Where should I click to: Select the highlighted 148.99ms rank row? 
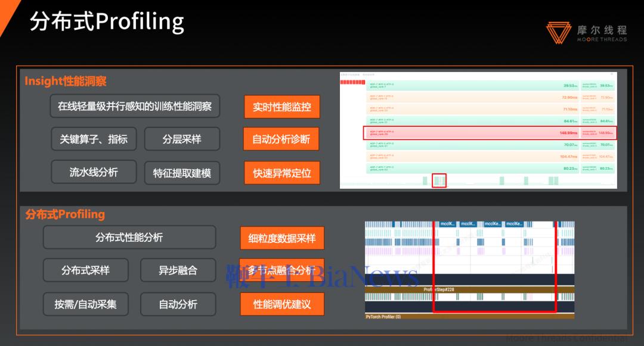pyautogui.click(x=489, y=133)
